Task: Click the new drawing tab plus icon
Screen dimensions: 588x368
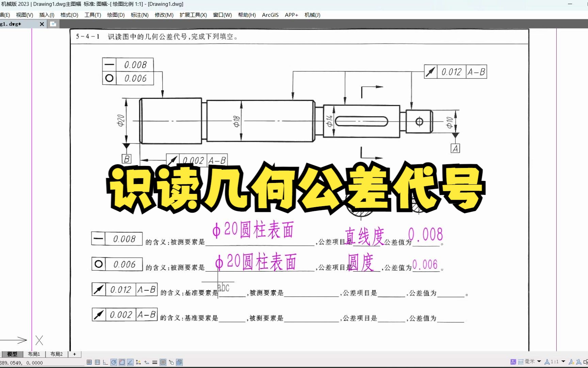Action: coord(53,24)
